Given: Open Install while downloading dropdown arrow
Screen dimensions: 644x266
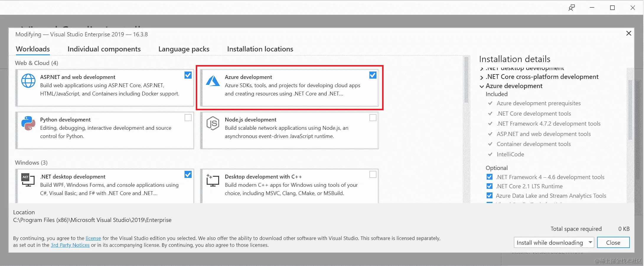Looking at the screenshot, I should (x=590, y=242).
